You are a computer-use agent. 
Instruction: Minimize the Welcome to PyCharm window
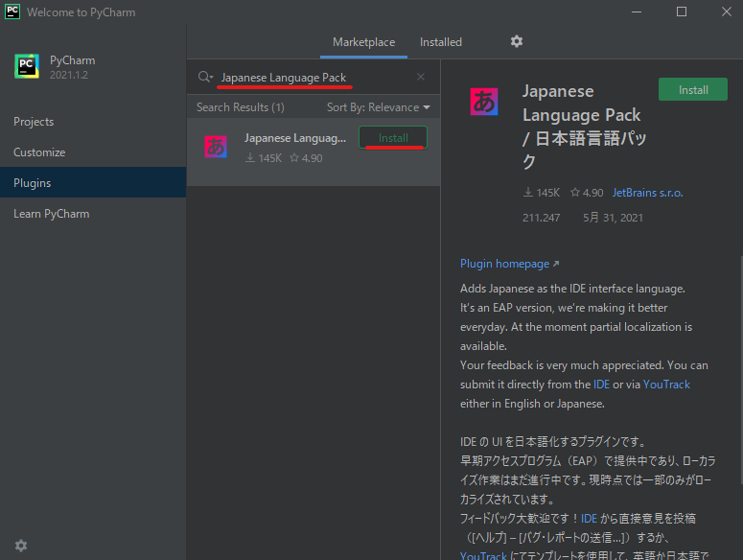(x=637, y=12)
